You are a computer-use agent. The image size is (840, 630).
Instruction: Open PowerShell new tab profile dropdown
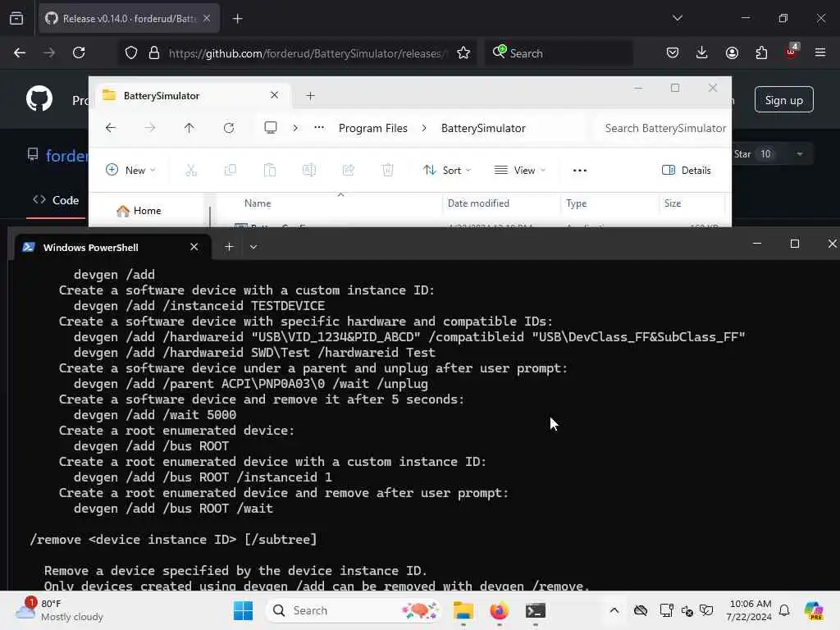click(x=253, y=246)
